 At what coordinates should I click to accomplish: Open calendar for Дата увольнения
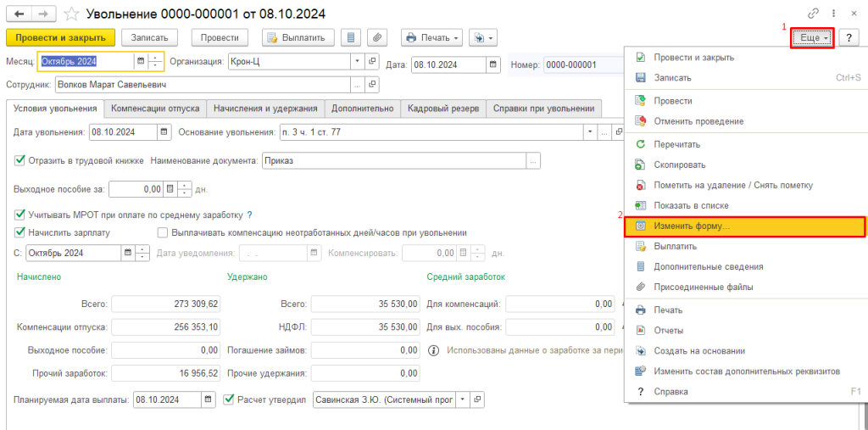164,132
